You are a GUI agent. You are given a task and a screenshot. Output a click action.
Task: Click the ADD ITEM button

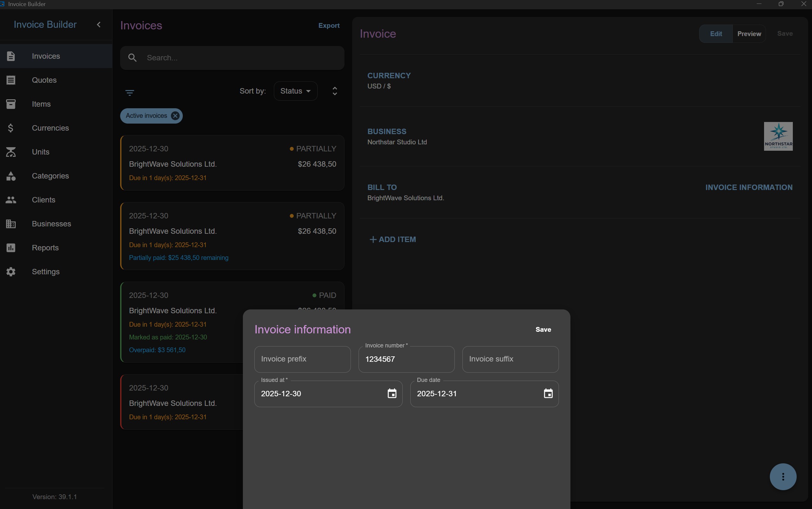[392, 239]
